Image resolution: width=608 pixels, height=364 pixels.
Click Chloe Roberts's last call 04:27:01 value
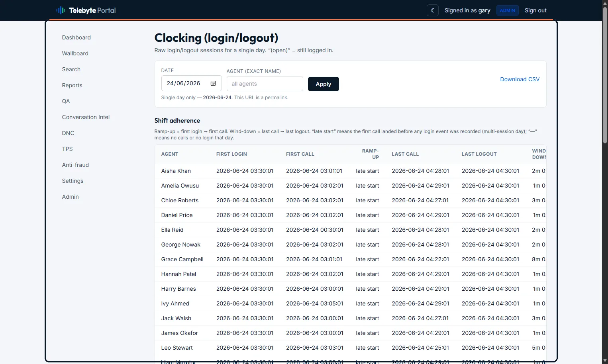point(420,200)
